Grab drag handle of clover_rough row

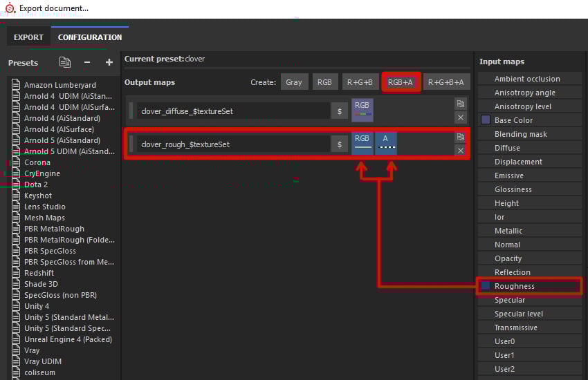pyautogui.click(x=131, y=144)
